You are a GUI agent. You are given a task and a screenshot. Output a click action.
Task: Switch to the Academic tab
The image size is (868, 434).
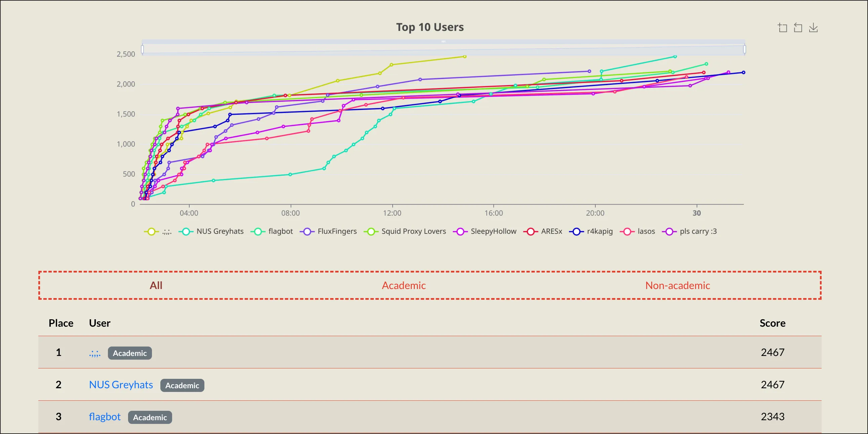(404, 285)
